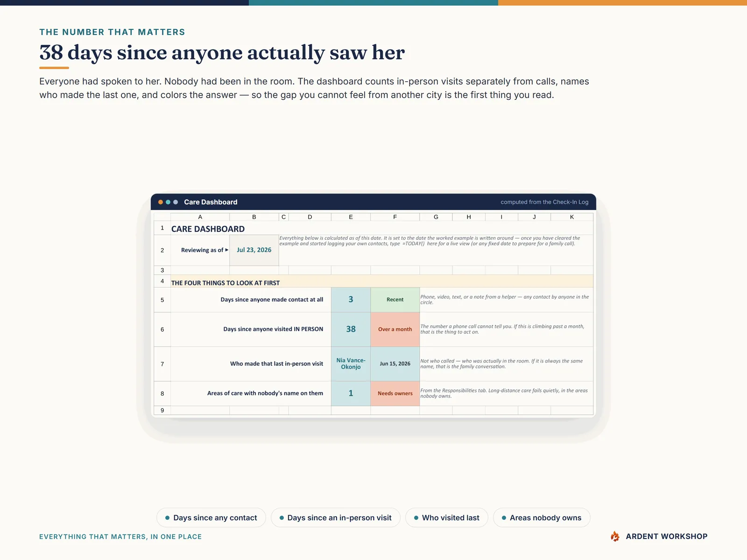Image resolution: width=747 pixels, height=560 pixels.
Task: Click the value '1' unowned areas cell
Action: click(351, 393)
